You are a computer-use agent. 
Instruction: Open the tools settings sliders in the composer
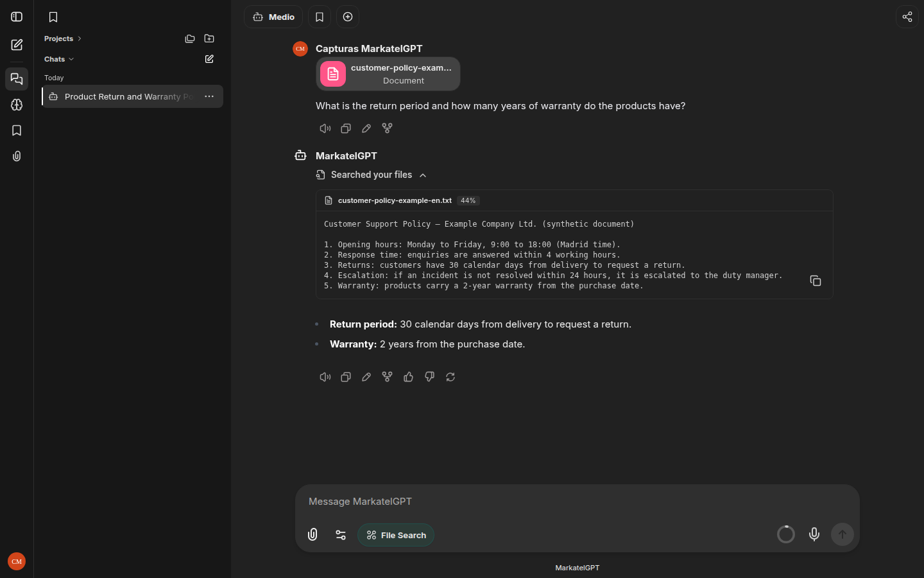point(341,534)
